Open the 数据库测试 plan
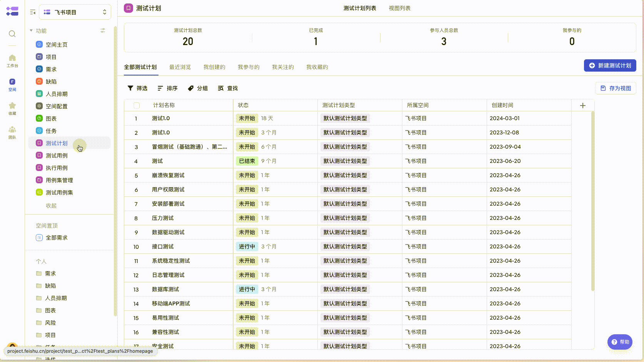The image size is (644, 362). point(165,289)
